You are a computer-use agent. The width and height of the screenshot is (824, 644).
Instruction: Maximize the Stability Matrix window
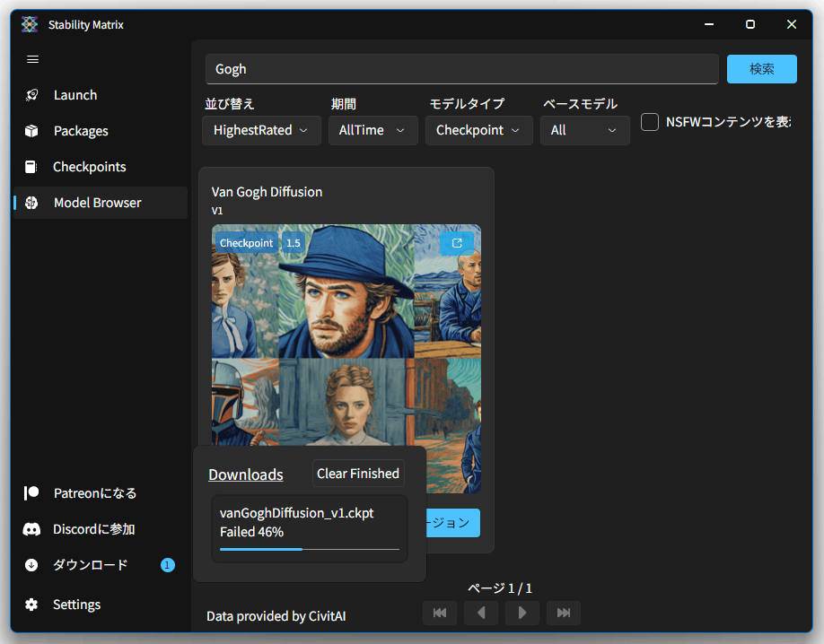750,24
